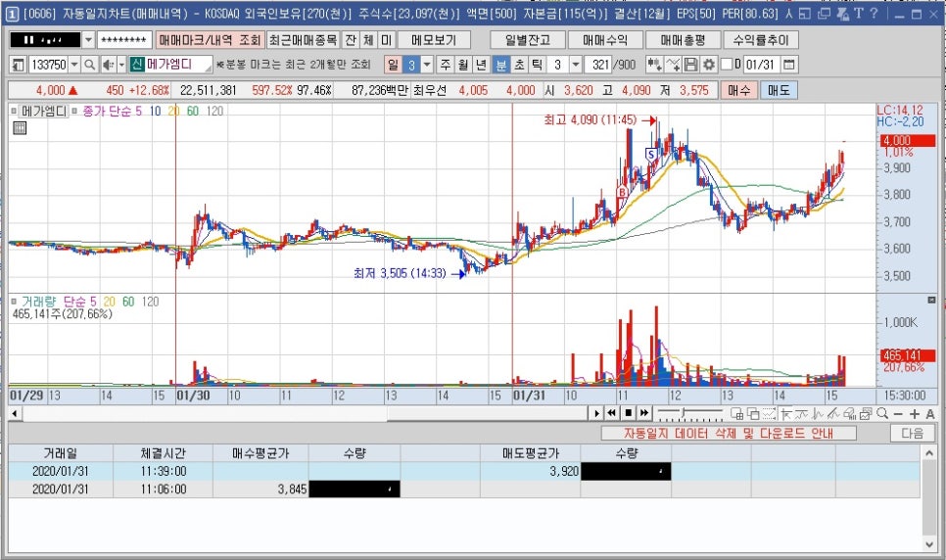
Task: Select the 일 (daily) period toggle
Action: pyautogui.click(x=393, y=65)
